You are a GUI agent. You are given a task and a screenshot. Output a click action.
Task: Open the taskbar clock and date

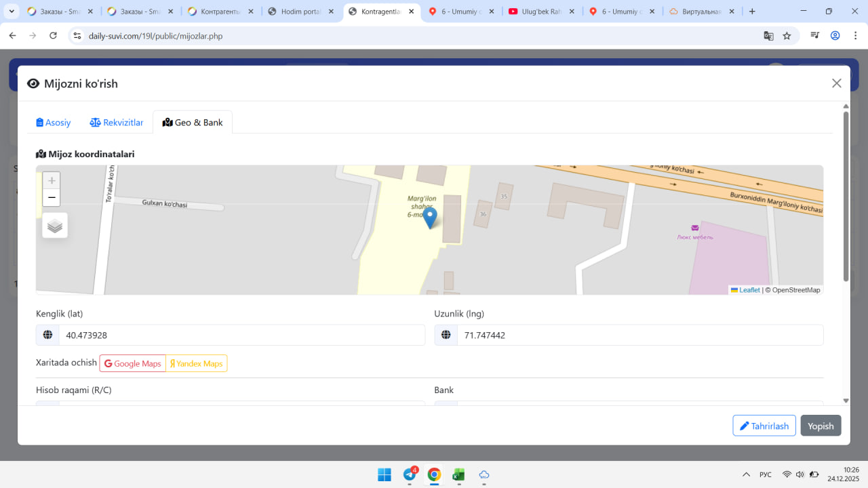click(844, 474)
